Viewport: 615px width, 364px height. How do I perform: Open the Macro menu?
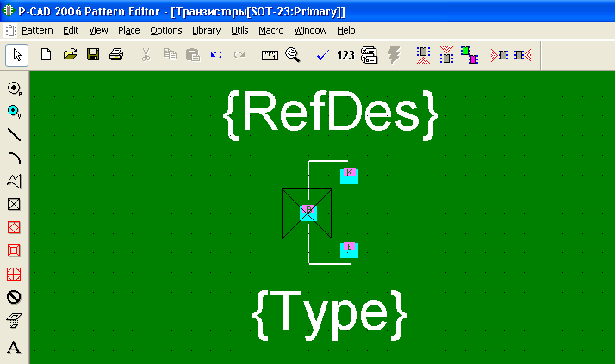271,31
